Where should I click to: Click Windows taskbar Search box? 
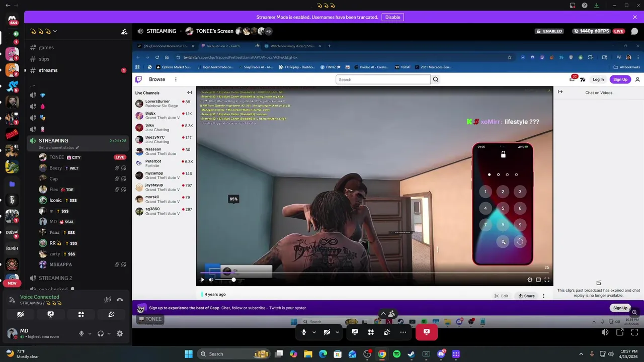[232, 354]
